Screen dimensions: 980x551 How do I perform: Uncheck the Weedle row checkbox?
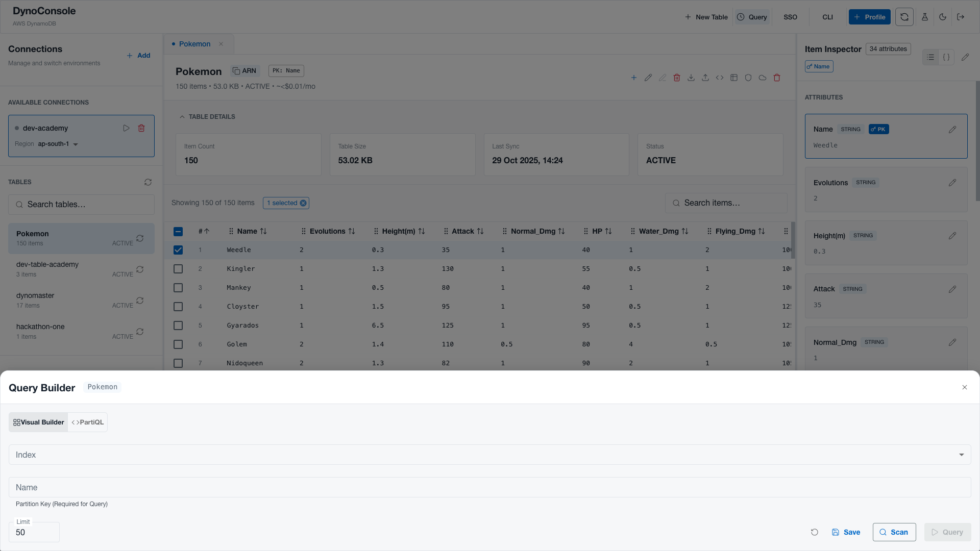[178, 250]
